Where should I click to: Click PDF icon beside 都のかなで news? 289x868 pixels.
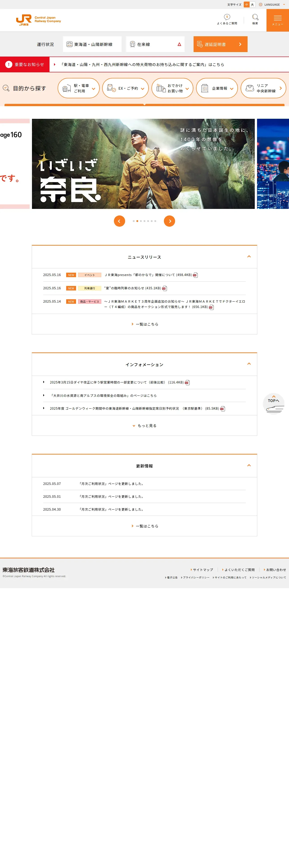195,275
